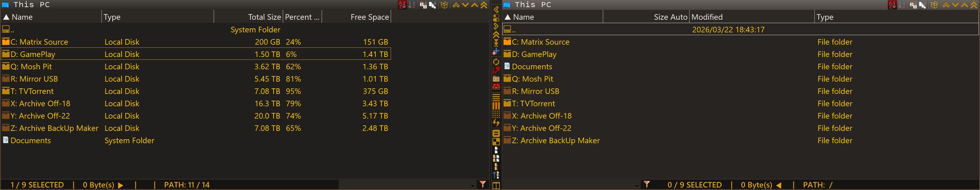Image resolution: width=980 pixels, height=190 pixels.
Task: Select T: TVTorrent drive showing 95% used
Action: (32, 91)
